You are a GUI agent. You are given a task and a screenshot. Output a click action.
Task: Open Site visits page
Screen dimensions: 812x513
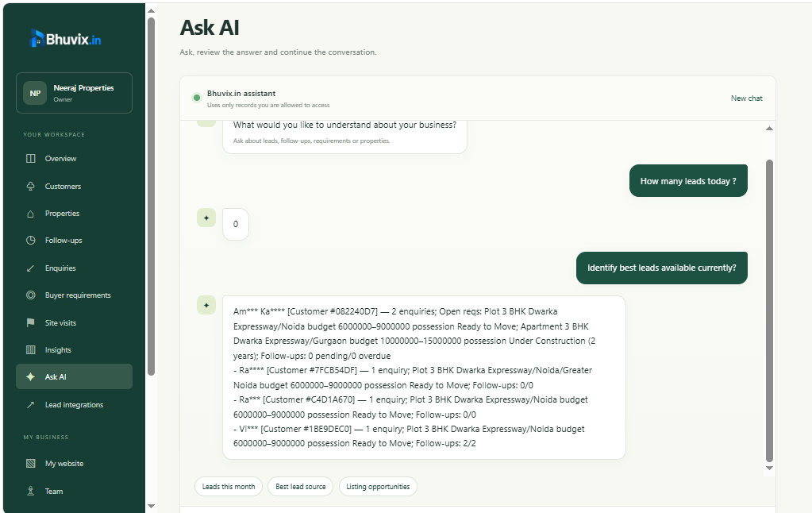point(74,323)
